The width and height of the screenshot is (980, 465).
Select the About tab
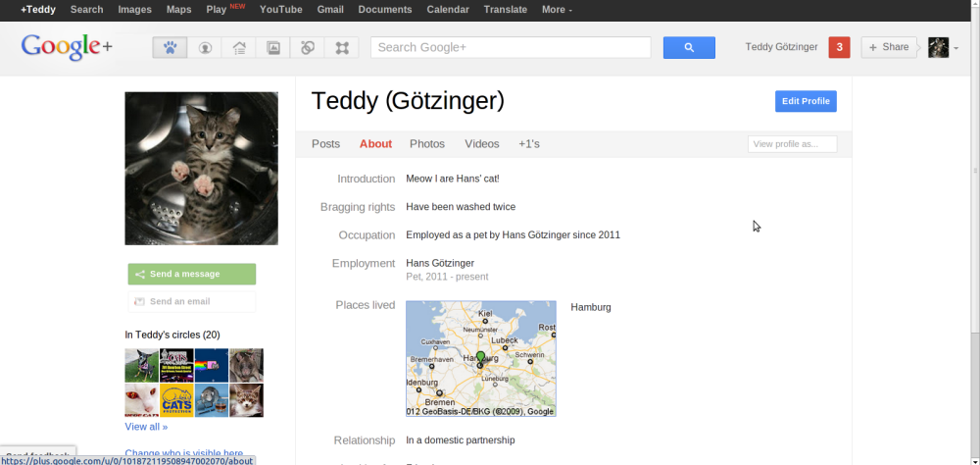tap(375, 144)
